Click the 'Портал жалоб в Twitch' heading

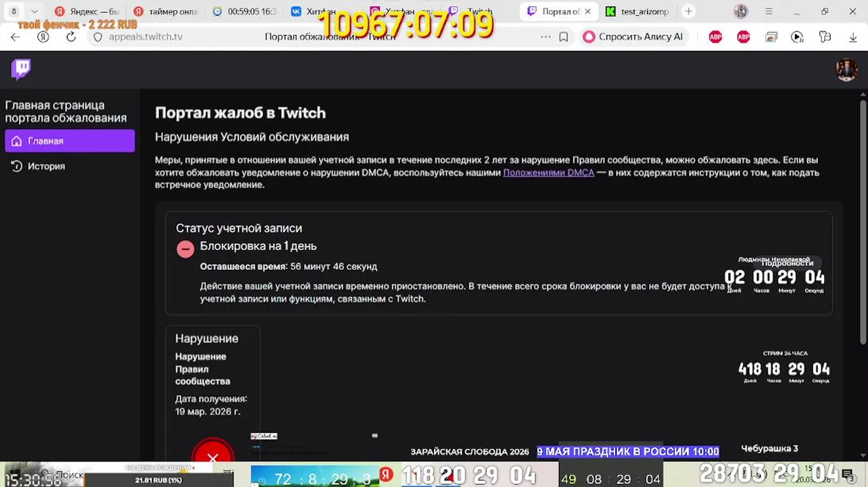coord(240,113)
